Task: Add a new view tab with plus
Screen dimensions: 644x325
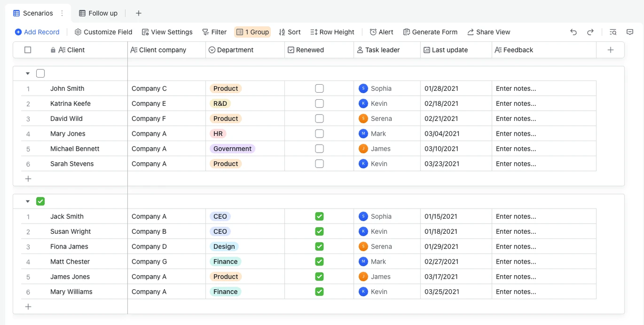Action: [x=139, y=13]
